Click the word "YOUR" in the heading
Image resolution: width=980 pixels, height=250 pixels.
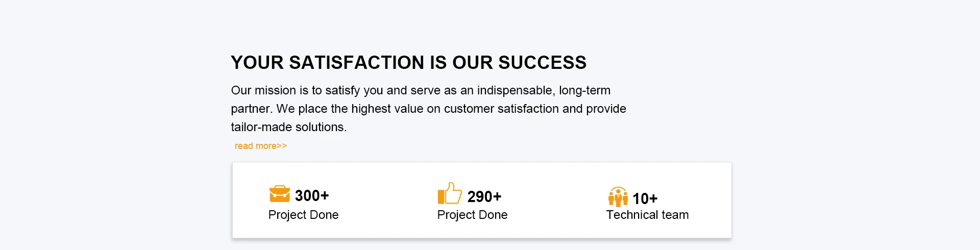257,63
